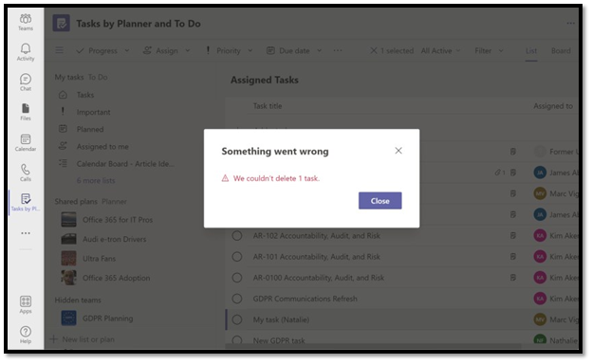Click notes icon on AR-101 row
This screenshot has height=364, width=592.
coord(512,257)
